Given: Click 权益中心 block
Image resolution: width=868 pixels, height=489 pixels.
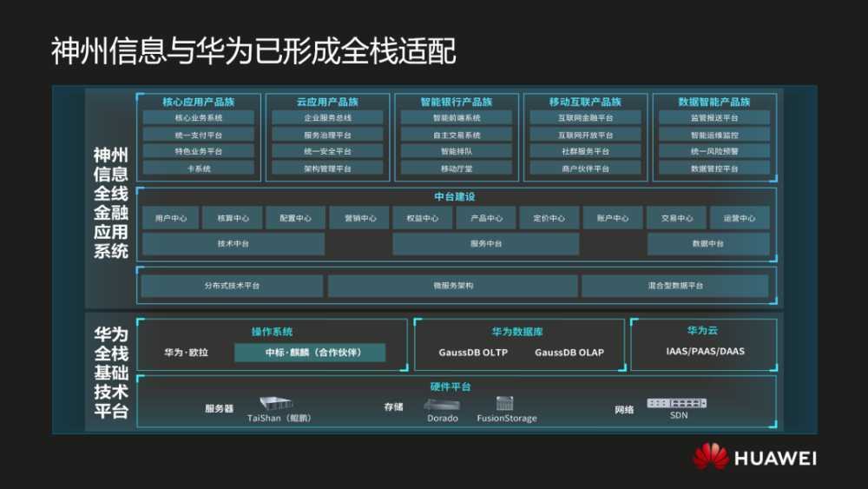Looking at the screenshot, I should click(x=423, y=218).
